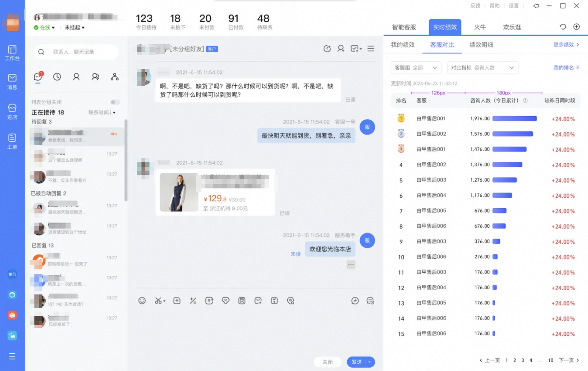Viewport: 588px width, 371px height.
Task: Open chat history icon in chat header
Action: tap(327, 49)
